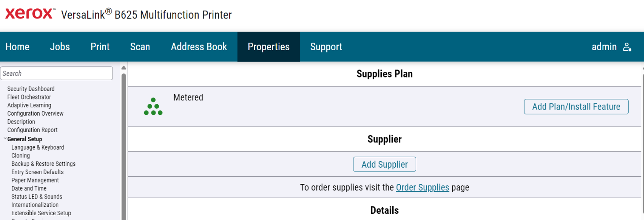Open Security Dashboard in the sidebar
The height and width of the screenshot is (220, 644).
coord(31,89)
